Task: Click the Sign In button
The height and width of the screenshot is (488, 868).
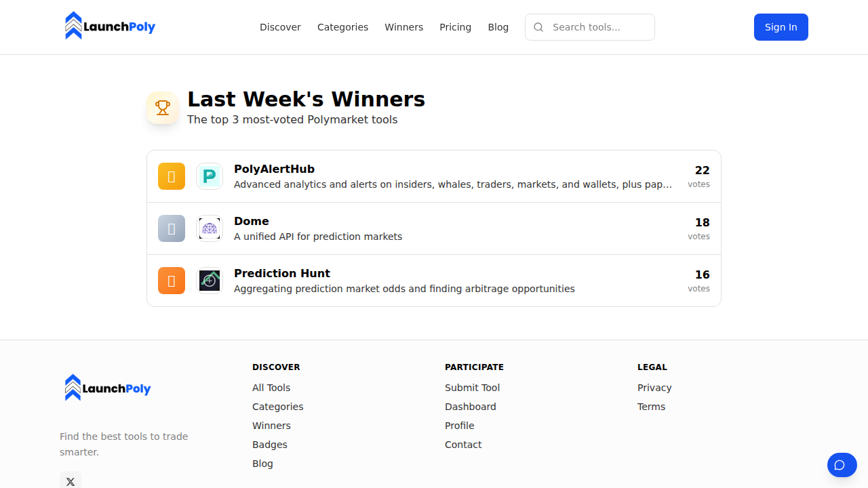Action: (x=781, y=27)
